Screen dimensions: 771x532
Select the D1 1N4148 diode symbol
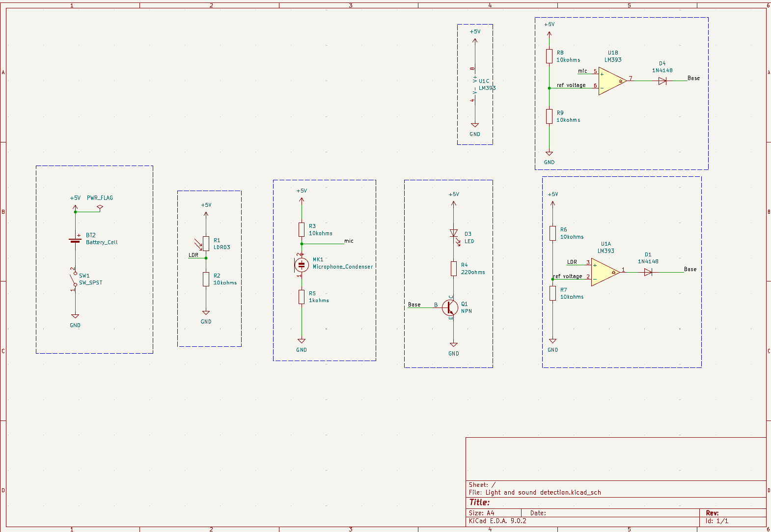click(648, 272)
